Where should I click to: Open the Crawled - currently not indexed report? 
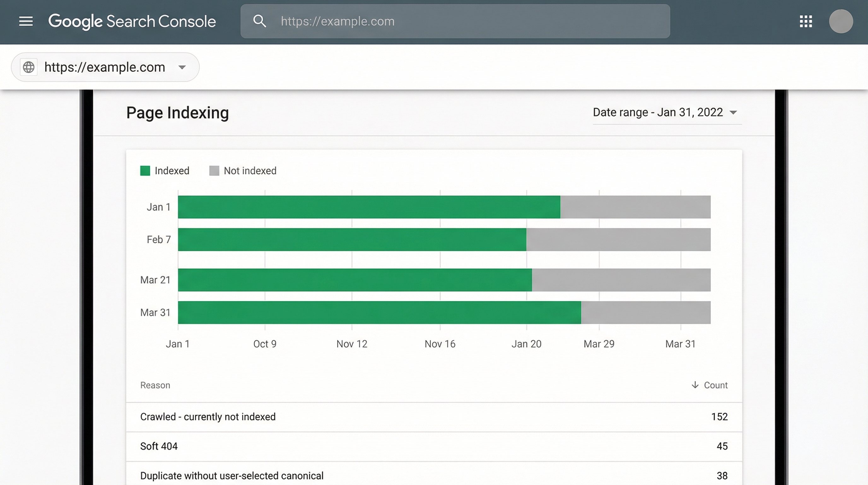[208, 417]
